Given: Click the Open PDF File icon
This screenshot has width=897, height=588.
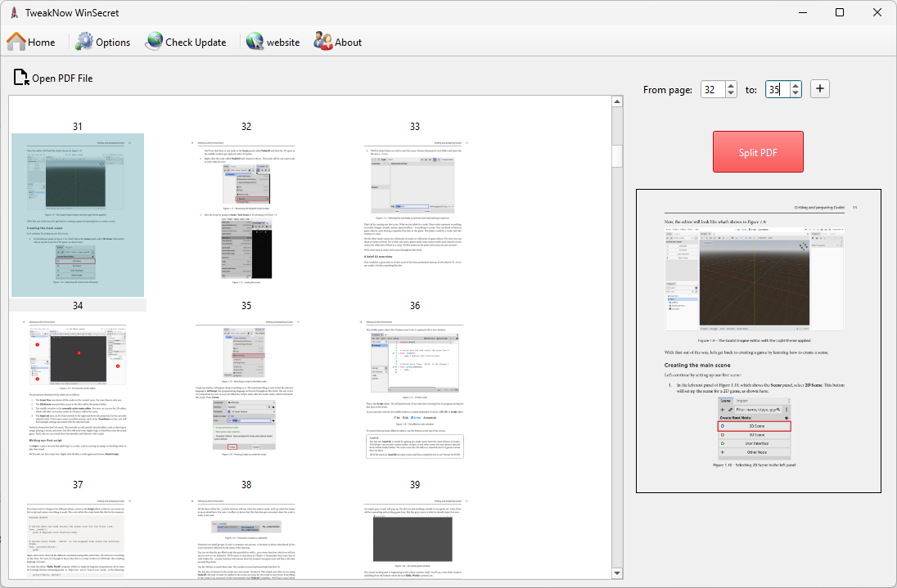Looking at the screenshot, I should coord(20,78).
